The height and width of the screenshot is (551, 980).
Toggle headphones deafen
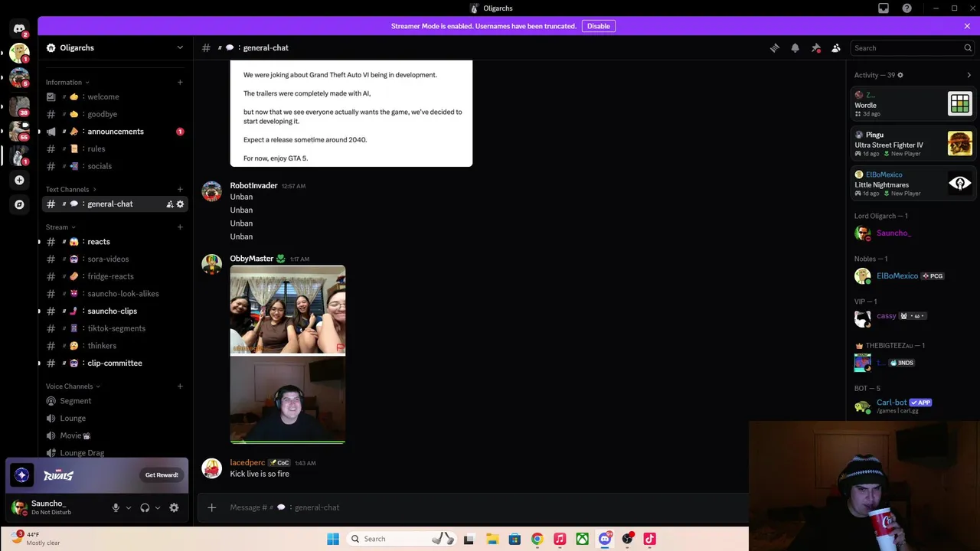pyautogui.click(x=145, y=507)
